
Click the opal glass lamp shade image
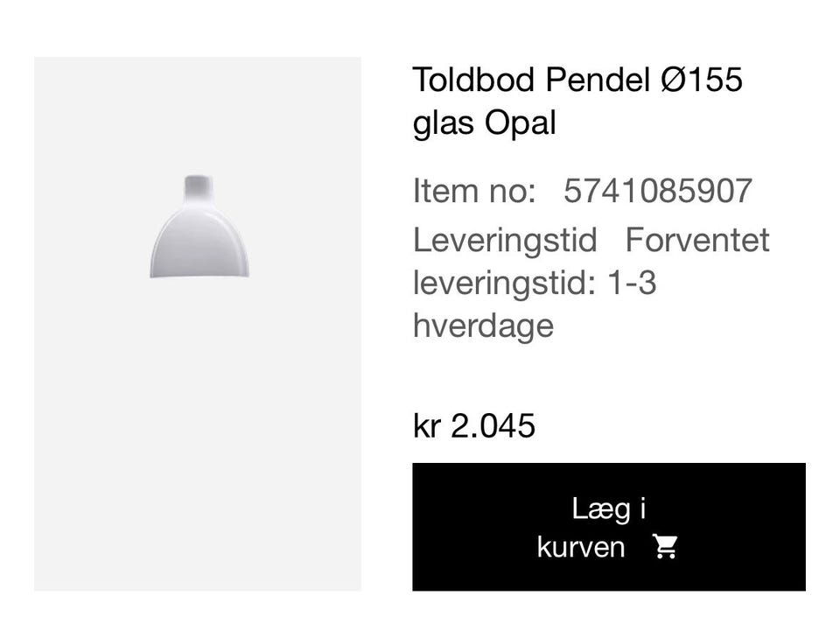click(199, 236)
